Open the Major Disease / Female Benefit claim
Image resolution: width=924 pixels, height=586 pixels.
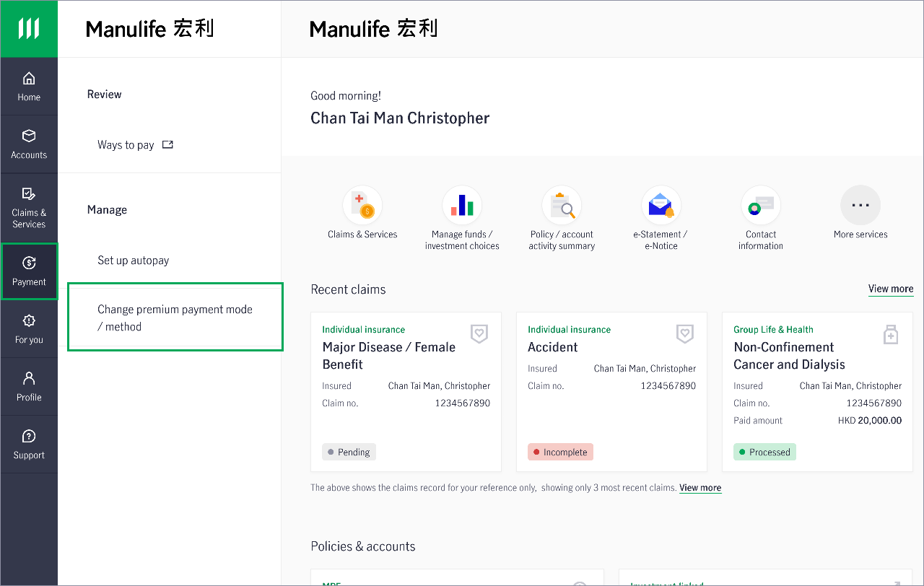[406, 392]
